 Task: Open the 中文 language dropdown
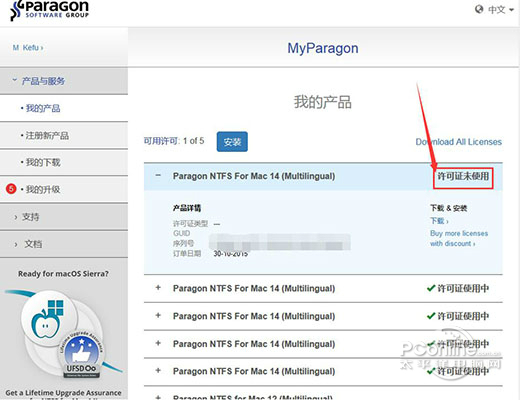[501, 10]
